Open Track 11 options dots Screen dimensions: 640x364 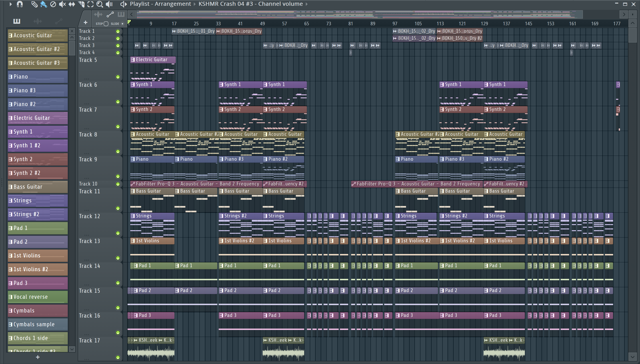pos(87,210)
